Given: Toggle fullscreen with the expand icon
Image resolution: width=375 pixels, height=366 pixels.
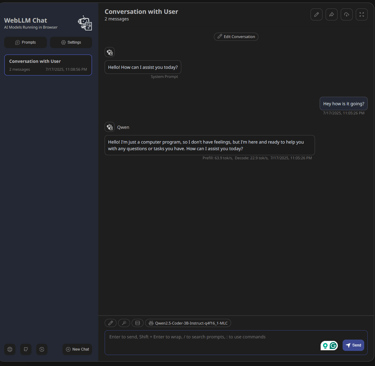Looking at the screenshot, I should [362, 15].
